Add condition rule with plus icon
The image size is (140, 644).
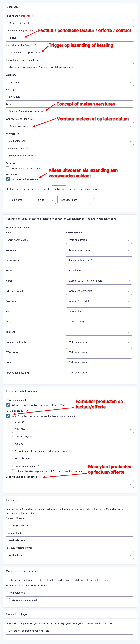click(x=94, y=200)
